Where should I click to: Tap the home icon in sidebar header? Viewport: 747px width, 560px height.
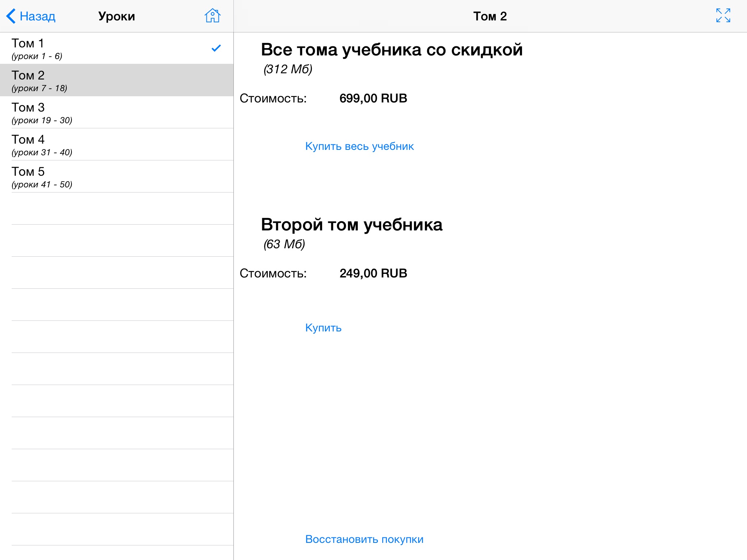pyautogui.click(x=212, y=16)
